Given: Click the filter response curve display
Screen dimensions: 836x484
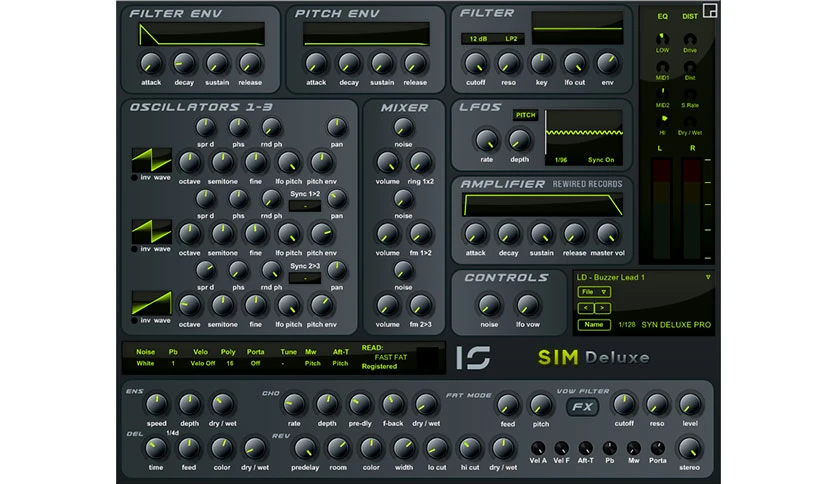Looking at the screenshot, I should [577, 28].
